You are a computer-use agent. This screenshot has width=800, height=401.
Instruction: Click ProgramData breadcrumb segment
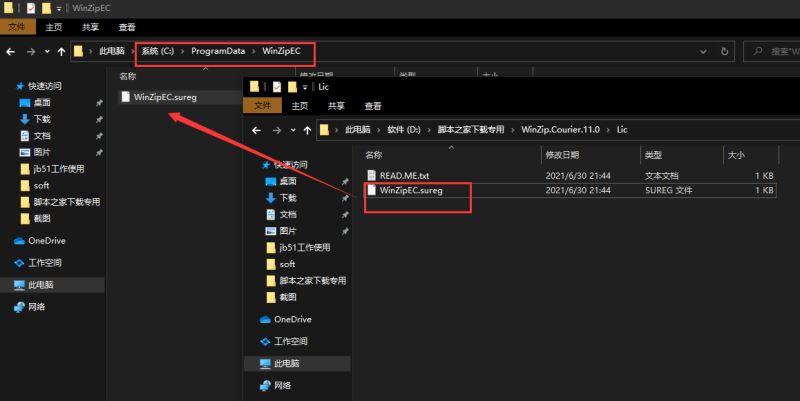(x=218, y=51)
